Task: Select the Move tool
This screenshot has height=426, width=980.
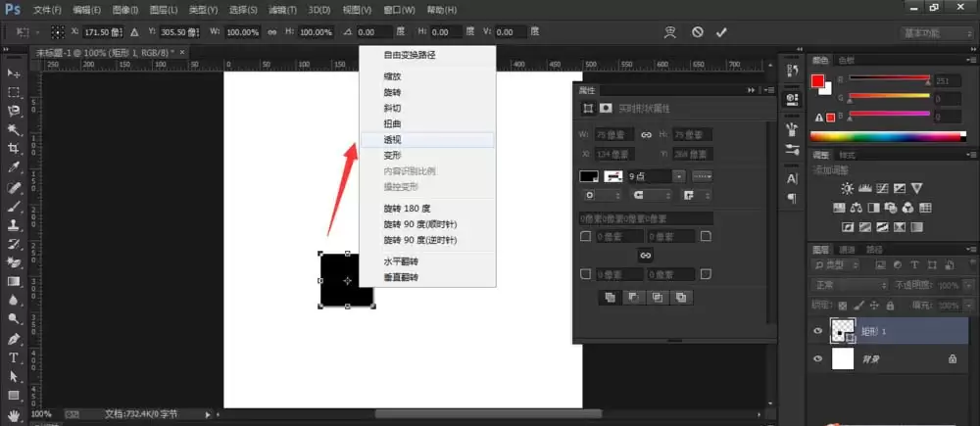Action: pos(13,73)
